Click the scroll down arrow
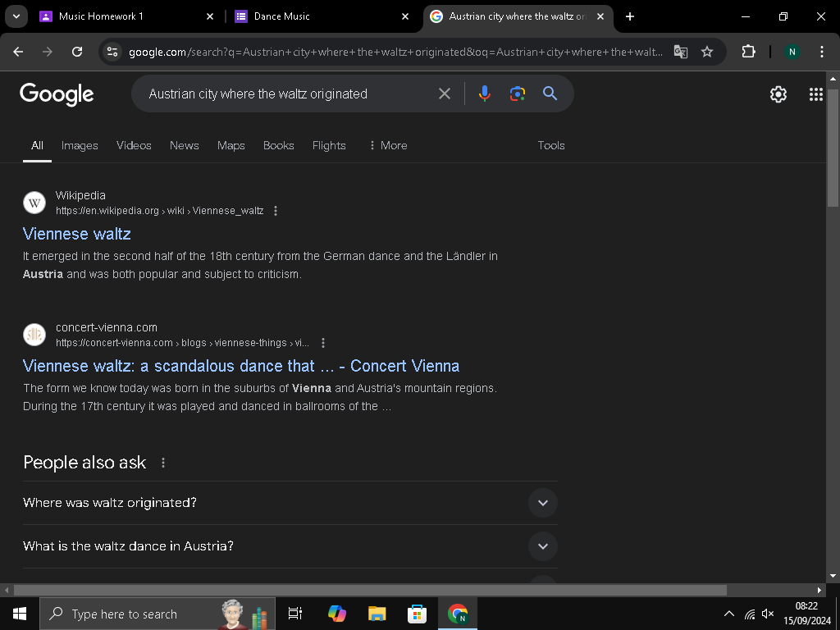This screenshot has width=840, height=630. click(x=833, y=576)
